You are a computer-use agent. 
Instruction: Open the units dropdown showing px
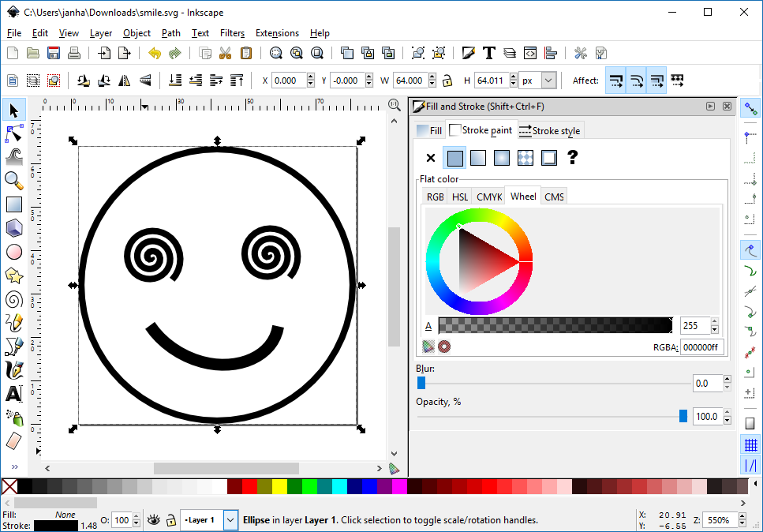pyautogui.click(x=537, y=80)
